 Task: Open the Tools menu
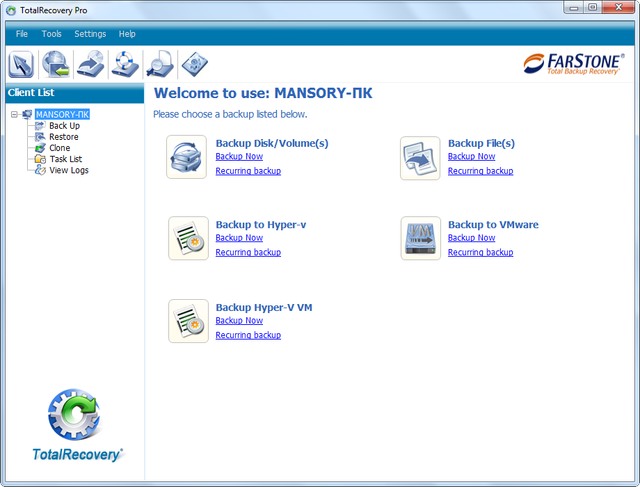coord(51,34)
